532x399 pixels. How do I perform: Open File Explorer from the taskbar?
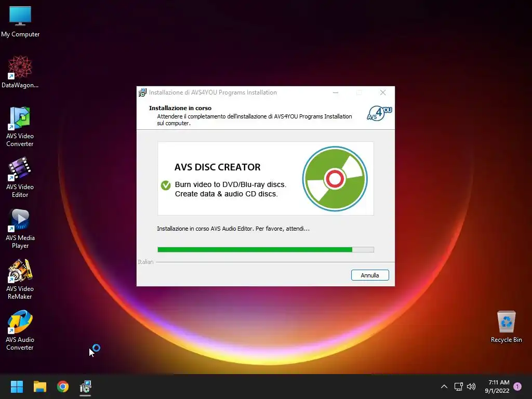(39, 387)
